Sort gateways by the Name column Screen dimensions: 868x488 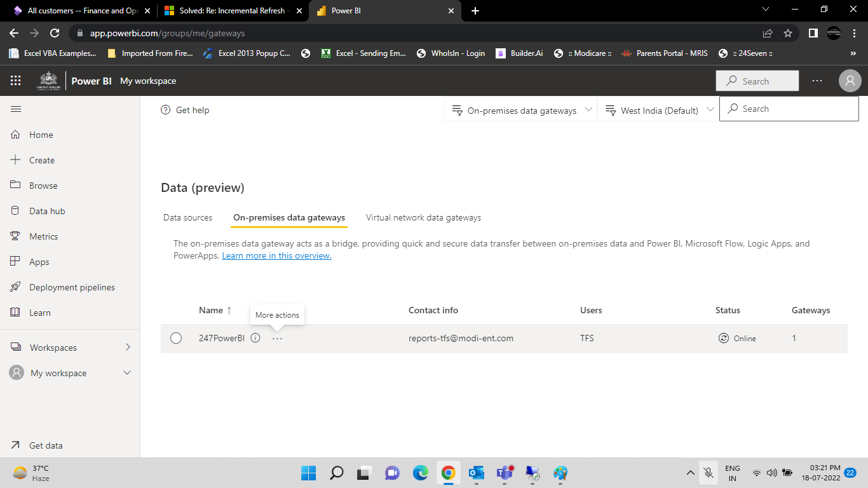pos(215,310)
